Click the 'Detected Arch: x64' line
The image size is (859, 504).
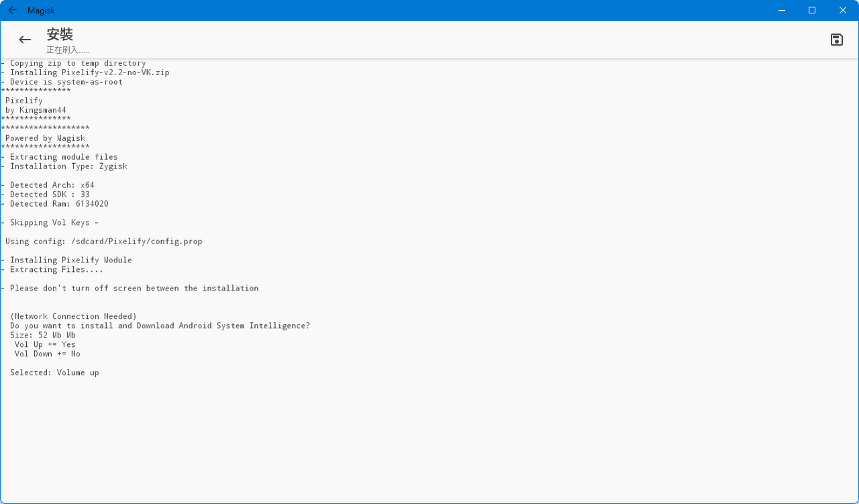tap(48, 185)
